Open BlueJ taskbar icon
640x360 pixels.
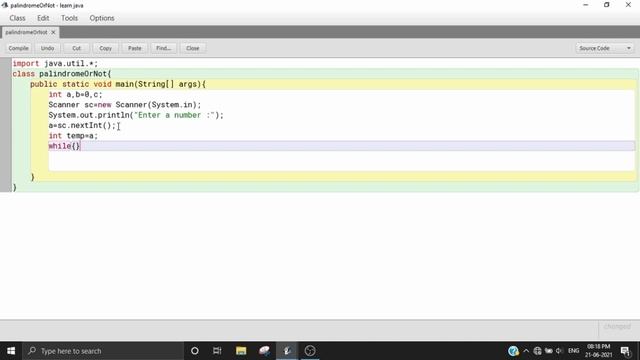click(287, 351)
